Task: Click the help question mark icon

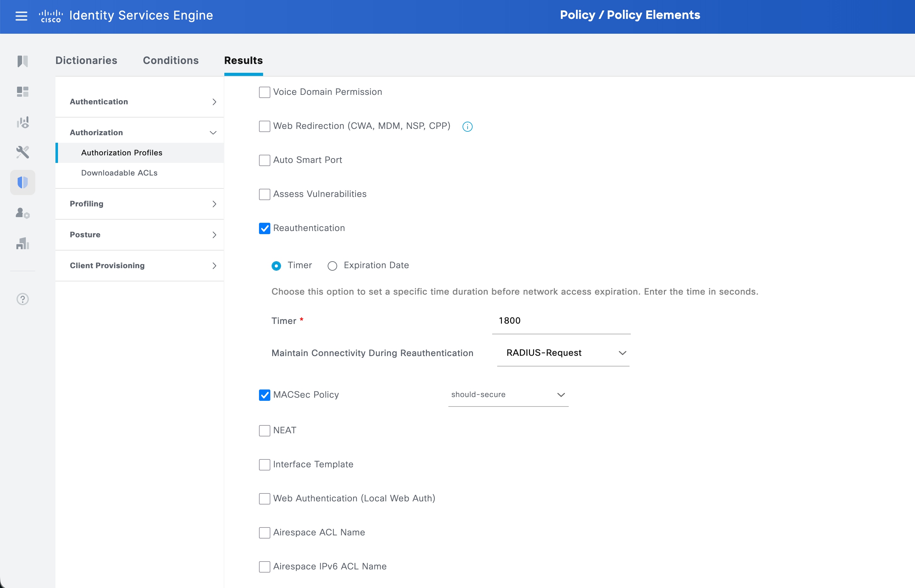Action: click(22, 299)
